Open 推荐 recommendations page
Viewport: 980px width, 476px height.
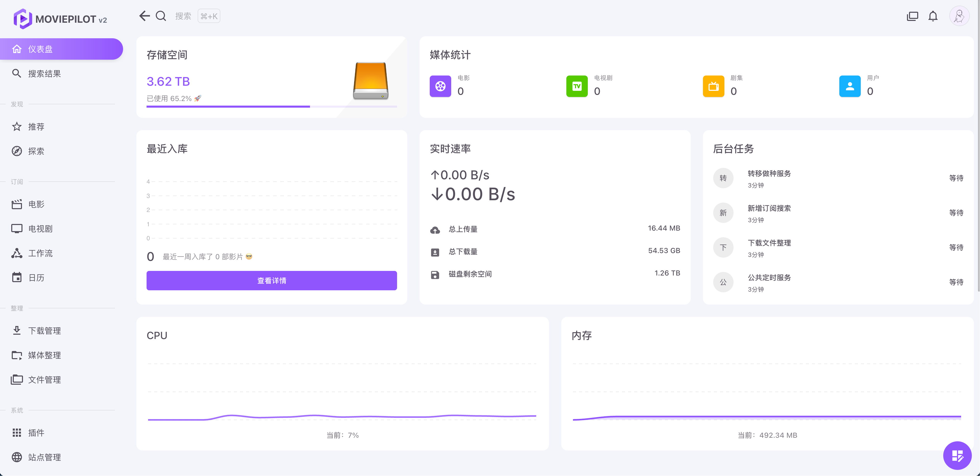(61, 127)
